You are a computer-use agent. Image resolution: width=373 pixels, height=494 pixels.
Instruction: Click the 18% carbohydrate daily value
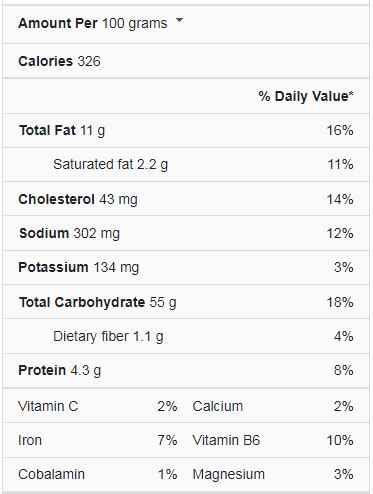[x=340, y=302]
